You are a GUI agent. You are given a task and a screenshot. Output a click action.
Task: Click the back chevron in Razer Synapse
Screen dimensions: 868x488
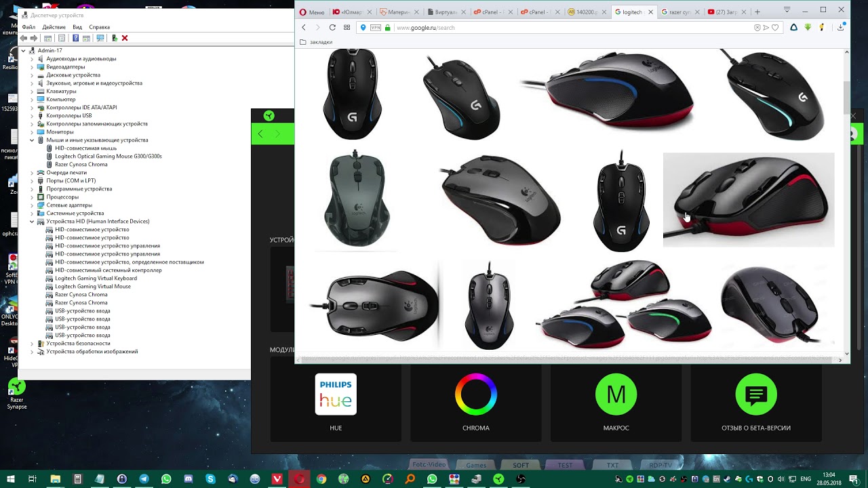click(x=260, y=134)
